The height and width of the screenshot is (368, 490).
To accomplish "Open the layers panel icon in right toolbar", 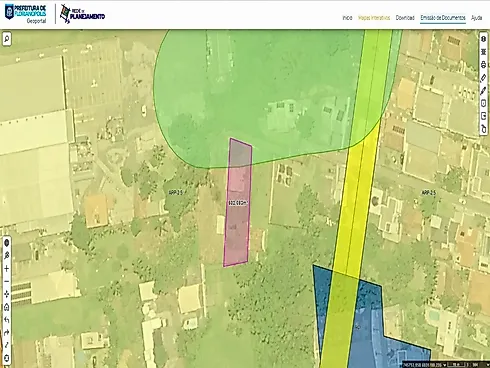I will 484,39.
